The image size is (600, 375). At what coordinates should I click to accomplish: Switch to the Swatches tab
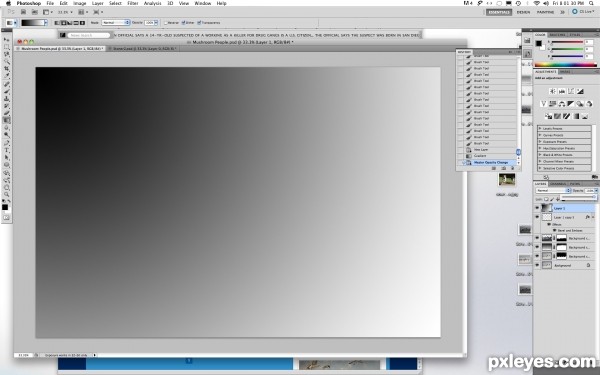pyautogui.click(x=557, y=35)
